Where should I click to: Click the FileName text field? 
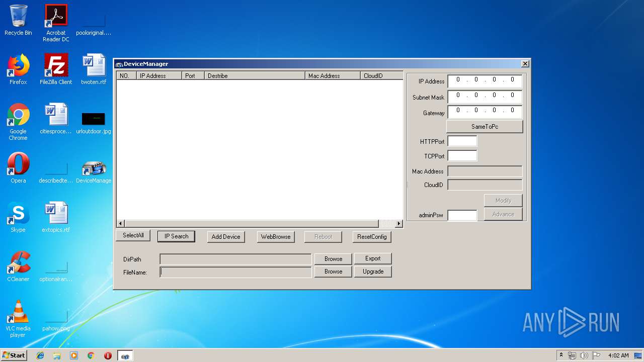235,272
